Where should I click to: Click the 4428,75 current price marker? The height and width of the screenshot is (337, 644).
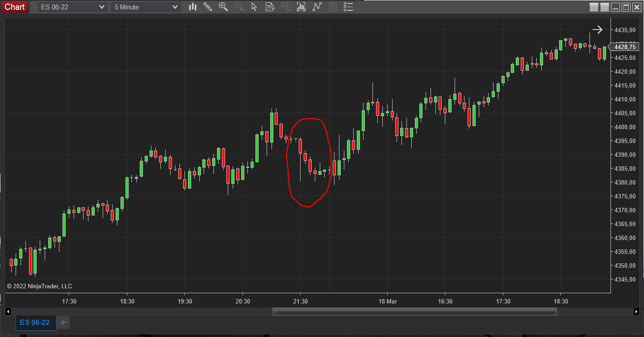coord(625,47)
